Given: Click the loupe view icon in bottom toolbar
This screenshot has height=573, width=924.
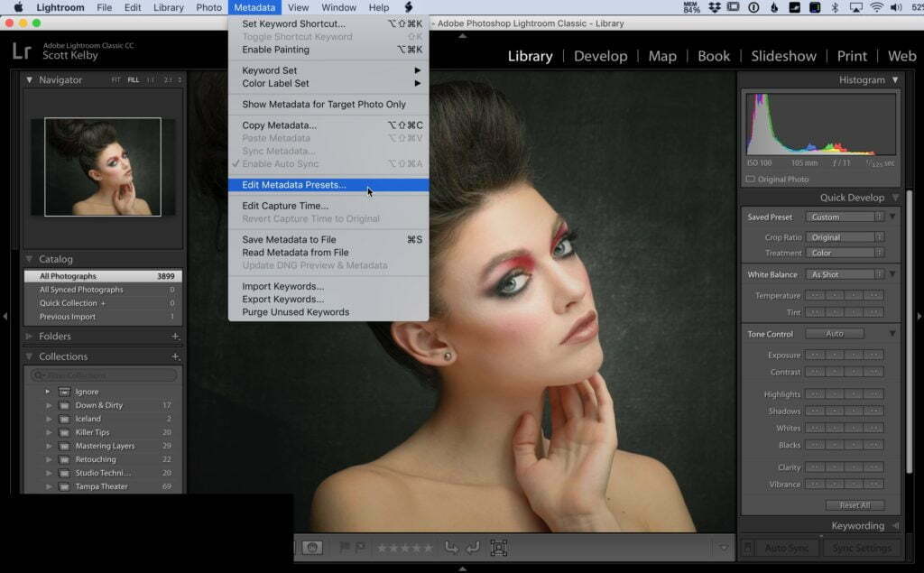Looking at the screenshot, I should 312,548.
